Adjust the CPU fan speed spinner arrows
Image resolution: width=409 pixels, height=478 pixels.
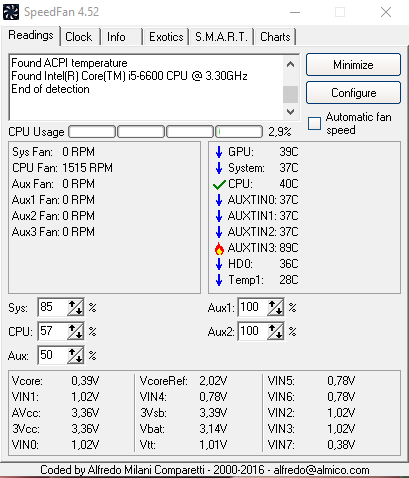coord(75,331)
